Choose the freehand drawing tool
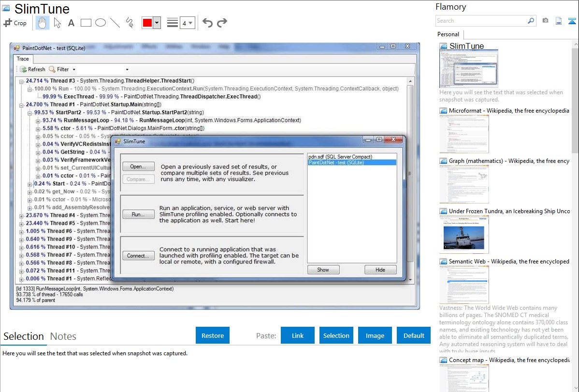 point(129,23)
